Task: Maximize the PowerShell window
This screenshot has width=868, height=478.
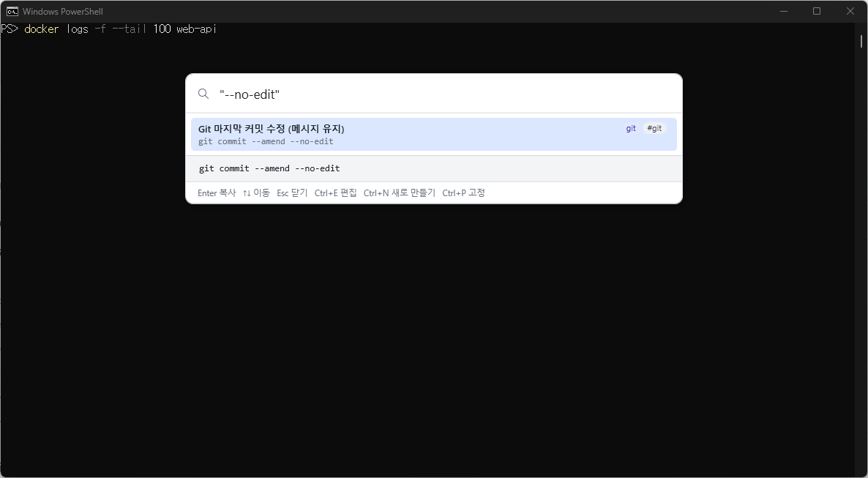Action: (x=817, y=11)
